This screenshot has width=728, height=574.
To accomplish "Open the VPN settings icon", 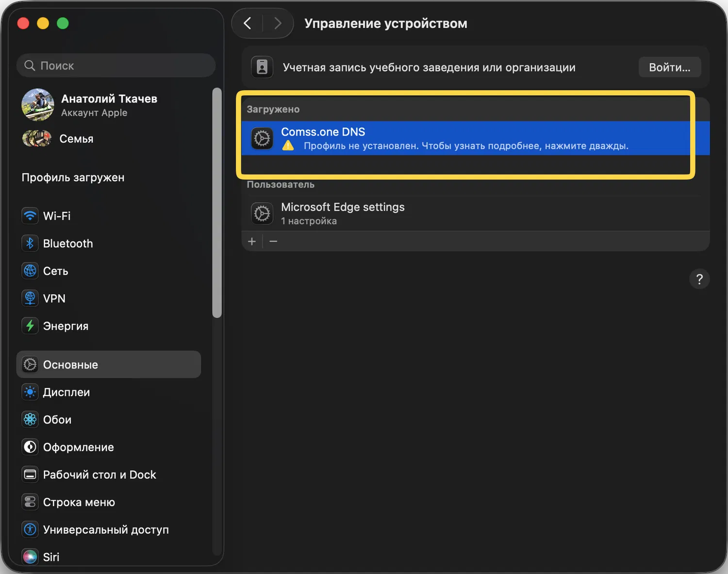I will click(30, 298).
